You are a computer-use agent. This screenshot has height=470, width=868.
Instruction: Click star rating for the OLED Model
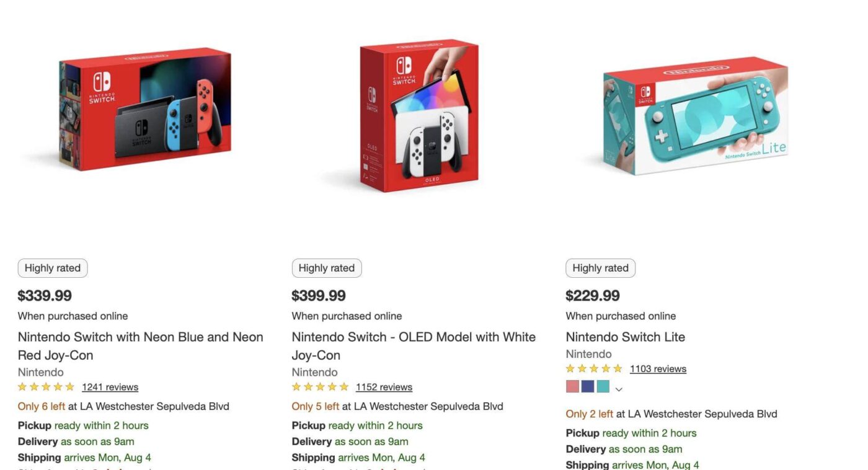(x=321, y=387)
